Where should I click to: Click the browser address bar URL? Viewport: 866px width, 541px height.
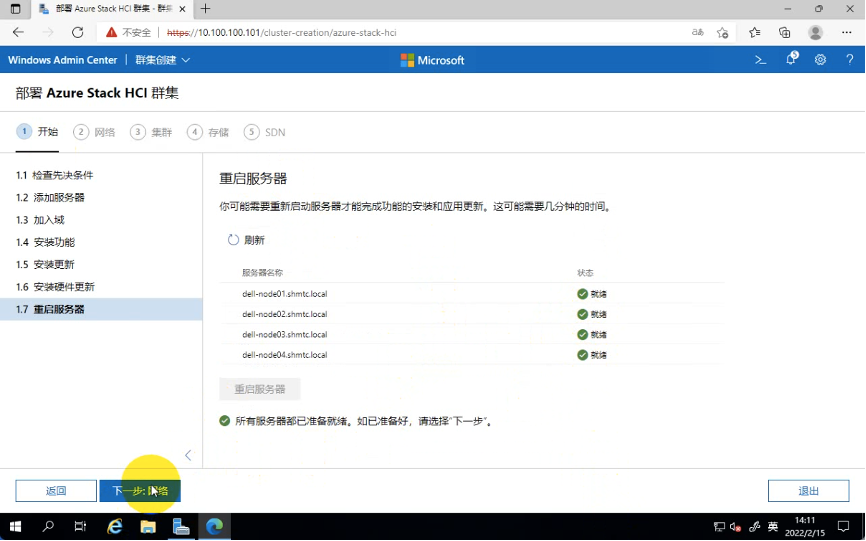pyautogui.click(x=282, y=33)
